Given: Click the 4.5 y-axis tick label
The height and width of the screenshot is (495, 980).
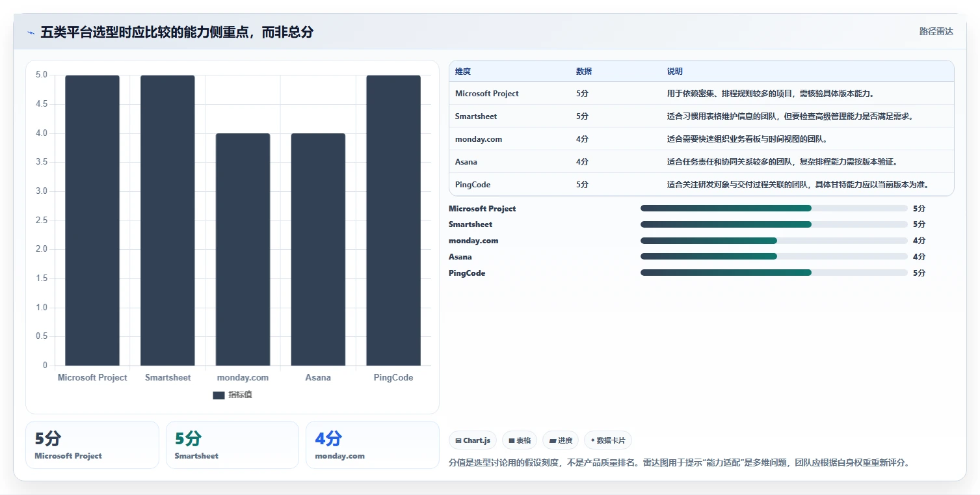Looking at the screenshot, I should pos(42,104).
